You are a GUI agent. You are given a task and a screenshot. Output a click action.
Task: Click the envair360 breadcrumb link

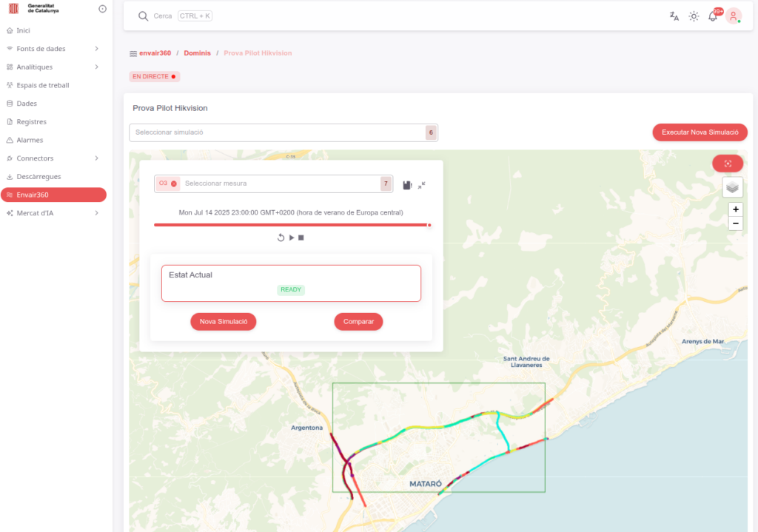[x=155, y=53]
